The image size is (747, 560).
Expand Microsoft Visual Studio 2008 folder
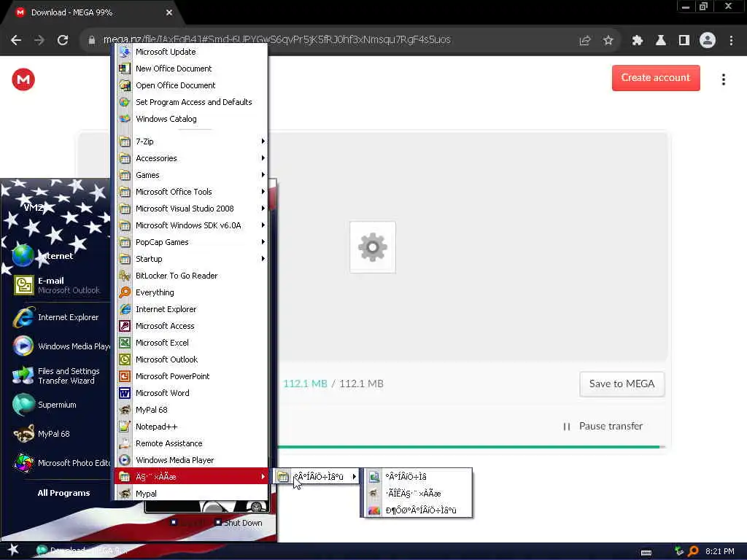pos(191,209)
